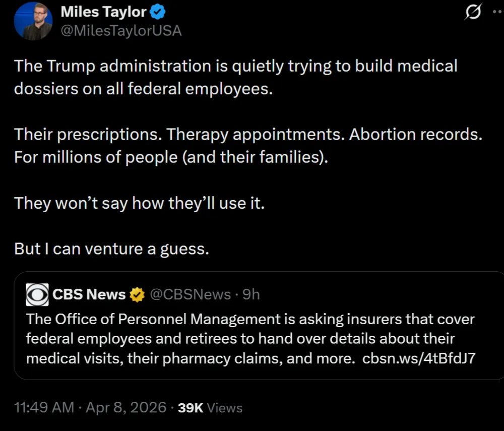Click the text "They won't say how they'll use it."
Screen dimensions: 504x431
139,203
